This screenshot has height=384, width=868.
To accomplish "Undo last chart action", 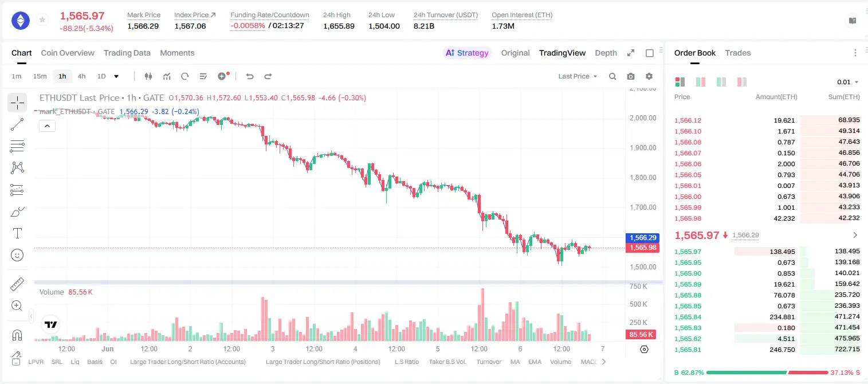I will click(x=250, y=76).
